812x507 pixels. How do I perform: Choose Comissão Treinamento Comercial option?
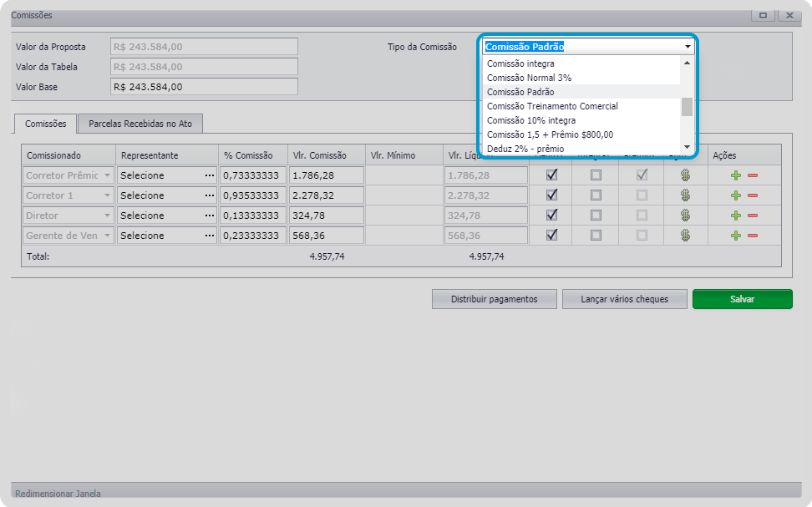pyautogui.click(x=581, y=106)
